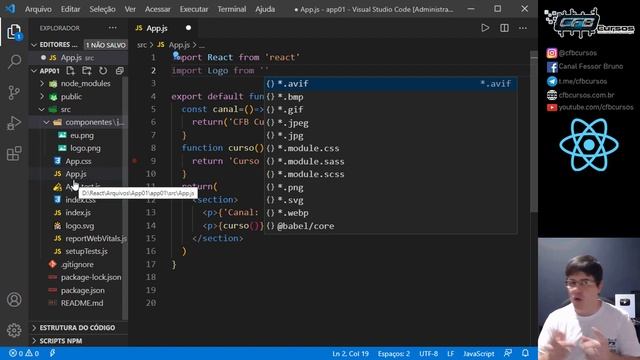The width and height of the screenshot is (640, 360).
Task: Click New File icon in APP01 header
Action: (x=70, y=71)
